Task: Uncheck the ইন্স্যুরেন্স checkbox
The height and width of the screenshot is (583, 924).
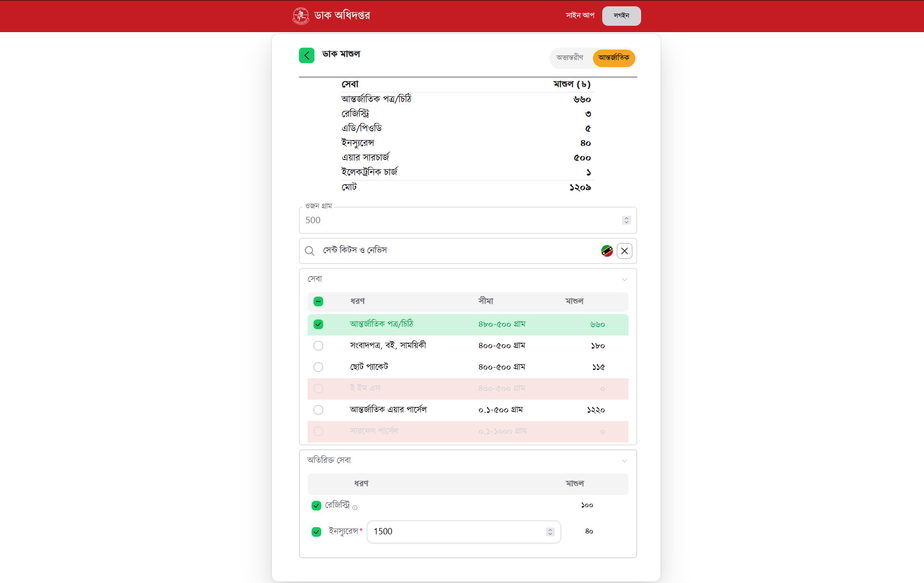Action: coord(316,532)
